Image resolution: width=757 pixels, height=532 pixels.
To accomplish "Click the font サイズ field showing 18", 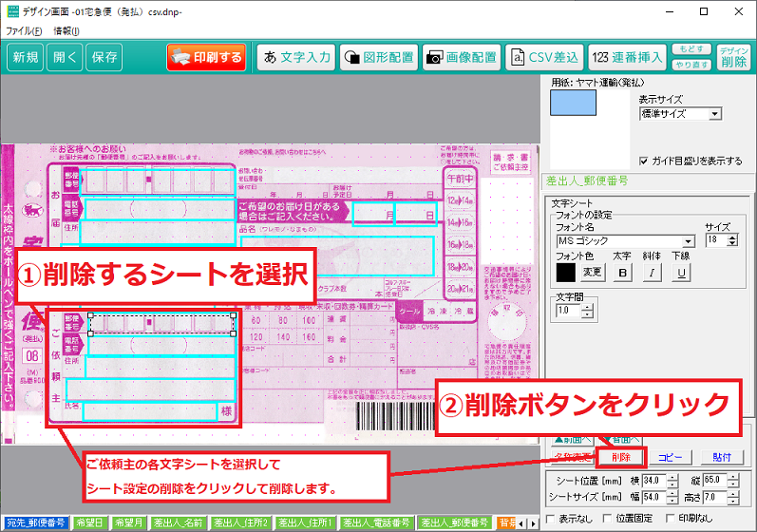I will click(x=716, y=240).
